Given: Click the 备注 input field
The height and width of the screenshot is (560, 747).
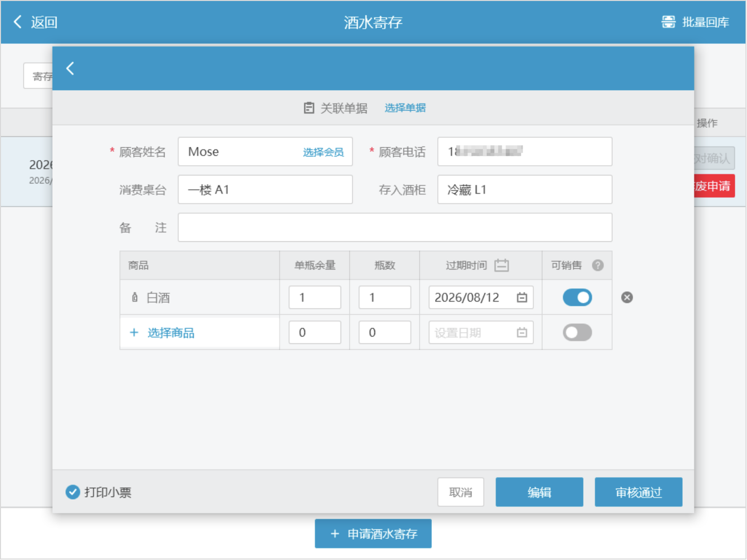Looking at the screenshot, I should (x=395, y=227).
